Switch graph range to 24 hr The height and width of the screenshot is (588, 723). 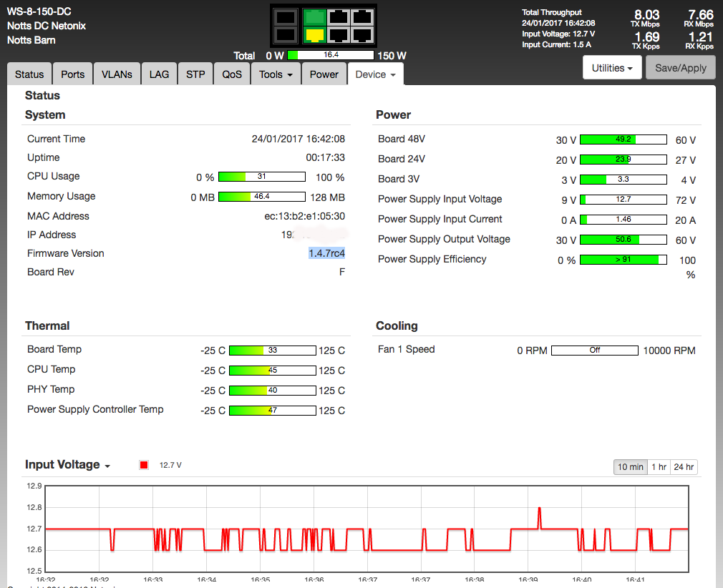click(x=684, y=467)
